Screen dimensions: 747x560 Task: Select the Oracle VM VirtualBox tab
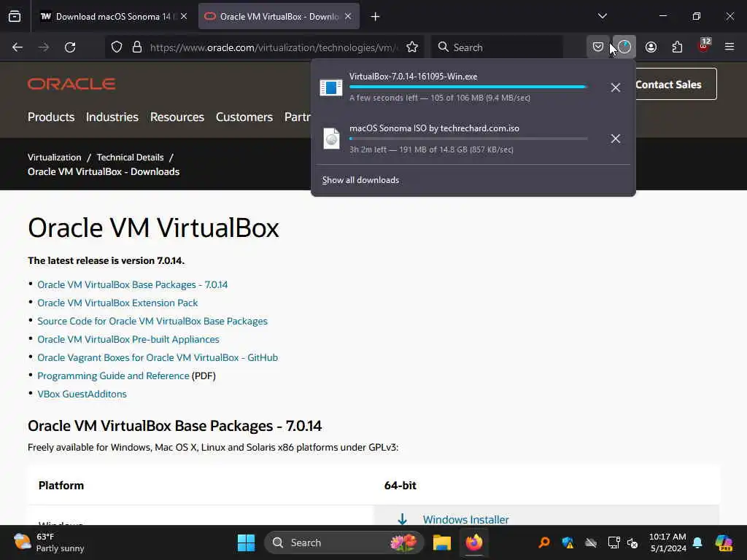tap(279, 17)
